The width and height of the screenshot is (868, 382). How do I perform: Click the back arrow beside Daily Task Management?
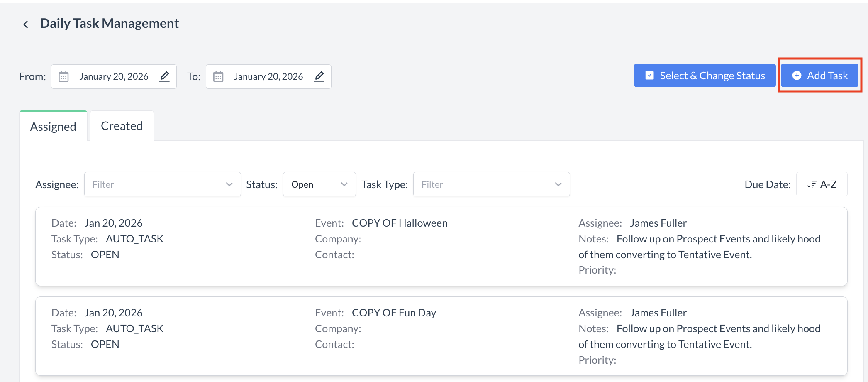click(x=26, y=24)
